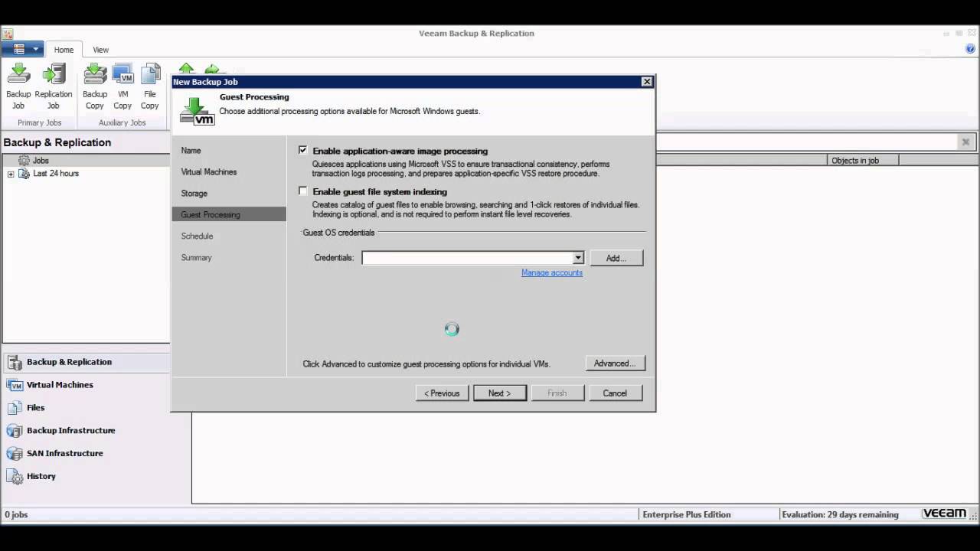Click the Replication Job ribbon icon
The image size is (980, 551).
coord(54,74)
